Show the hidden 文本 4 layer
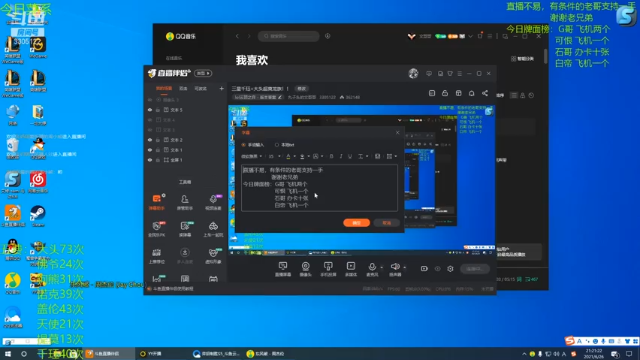The image size is (640, 360). pyautogui.click(x=150, y=120)
